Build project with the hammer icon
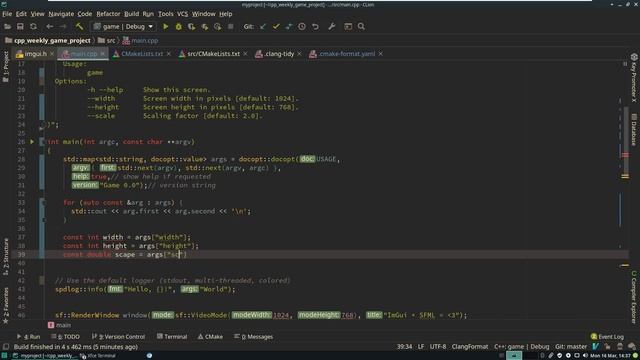Image resolution: width=640 pixels, height=360 pixels. pyautogui.click(x=79, y=27)
